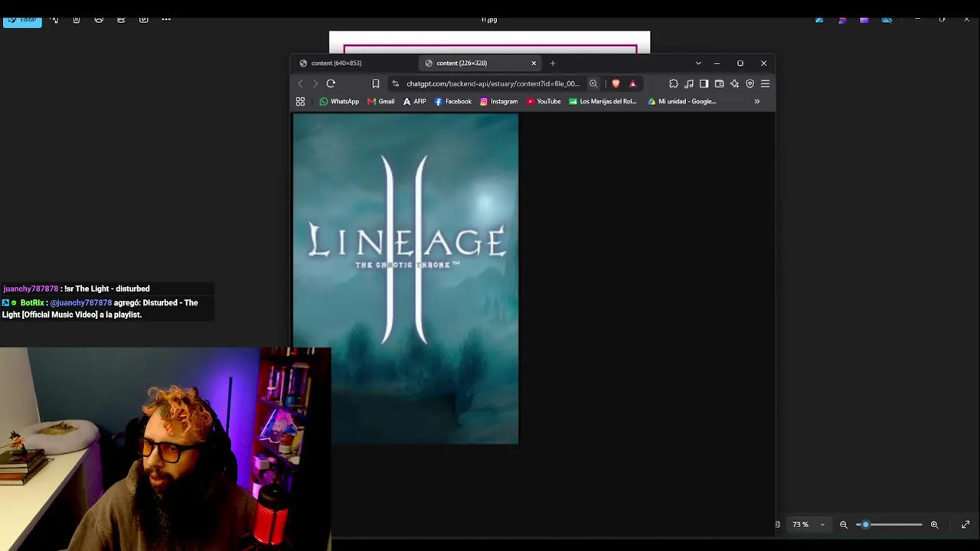Open the music note playlist icon

pyautogui.click(x=689, y=83)
